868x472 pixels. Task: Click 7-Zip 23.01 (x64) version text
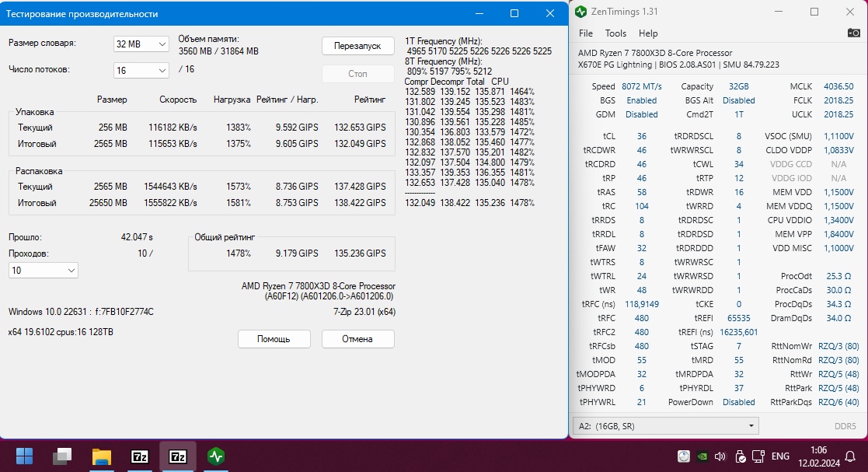click(364, 312)
